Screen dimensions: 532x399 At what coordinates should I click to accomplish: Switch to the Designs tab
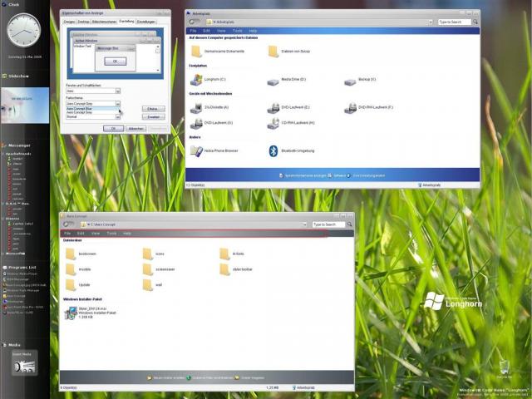click(69, 22)
